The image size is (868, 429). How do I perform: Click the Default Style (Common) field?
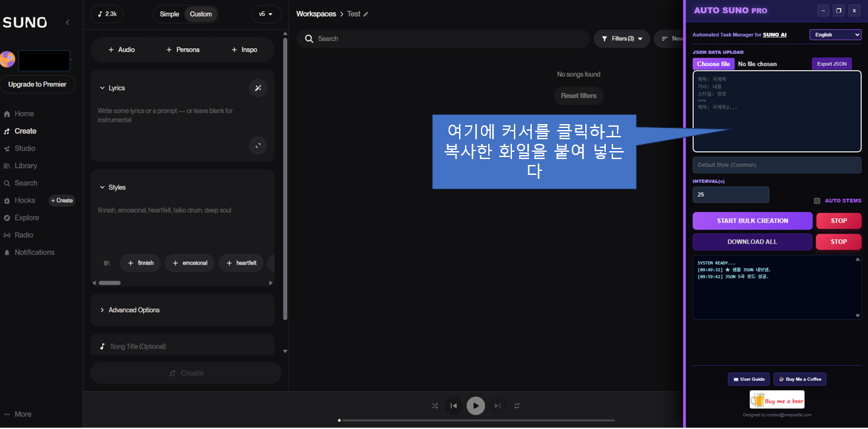pyautogui.click(x=777, y=165)
